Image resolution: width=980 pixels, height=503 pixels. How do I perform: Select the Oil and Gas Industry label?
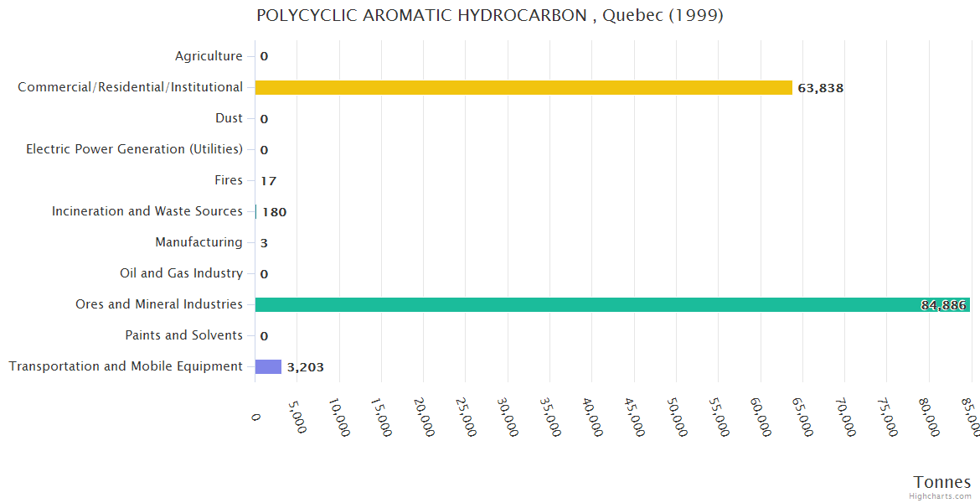[x=181, y=273]
